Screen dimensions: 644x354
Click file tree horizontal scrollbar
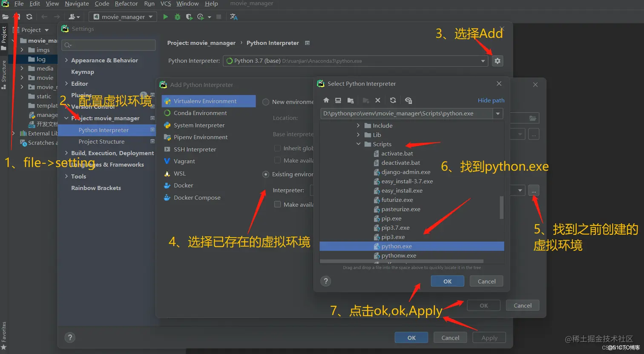(x=401, y=261)
